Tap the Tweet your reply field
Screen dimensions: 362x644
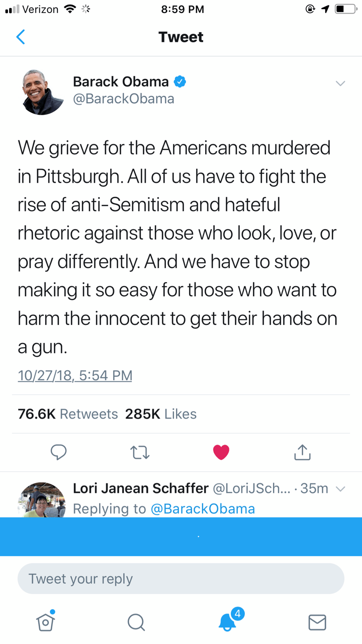[x=181, y=579]
